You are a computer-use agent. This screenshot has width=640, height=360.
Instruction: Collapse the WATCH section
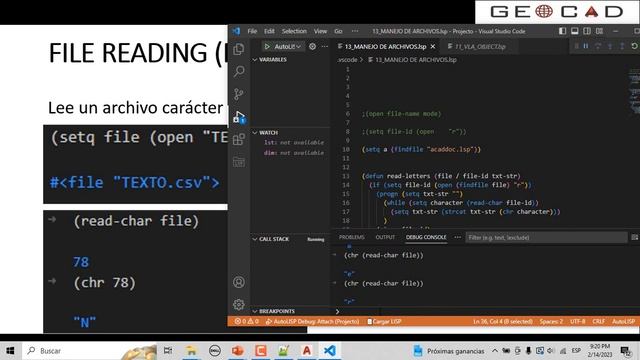tap(290, 133)
